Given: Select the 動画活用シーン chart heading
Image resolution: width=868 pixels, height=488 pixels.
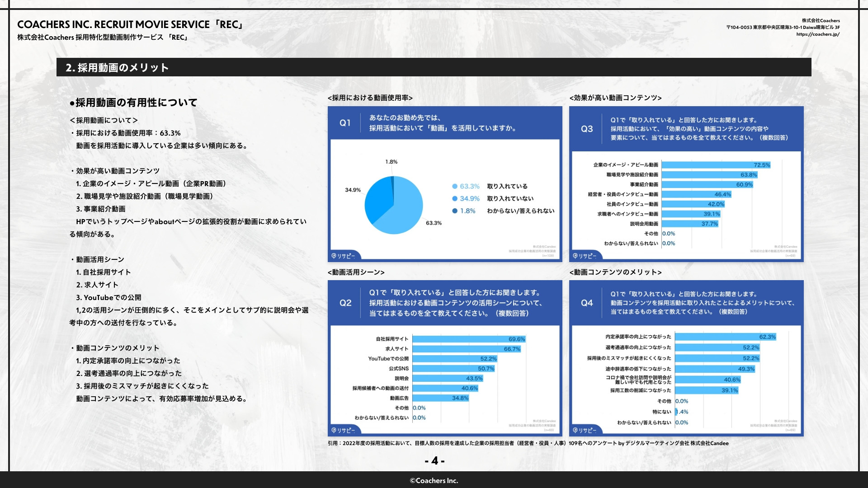Looking at the screenshot, I should [x=355, y=272].
